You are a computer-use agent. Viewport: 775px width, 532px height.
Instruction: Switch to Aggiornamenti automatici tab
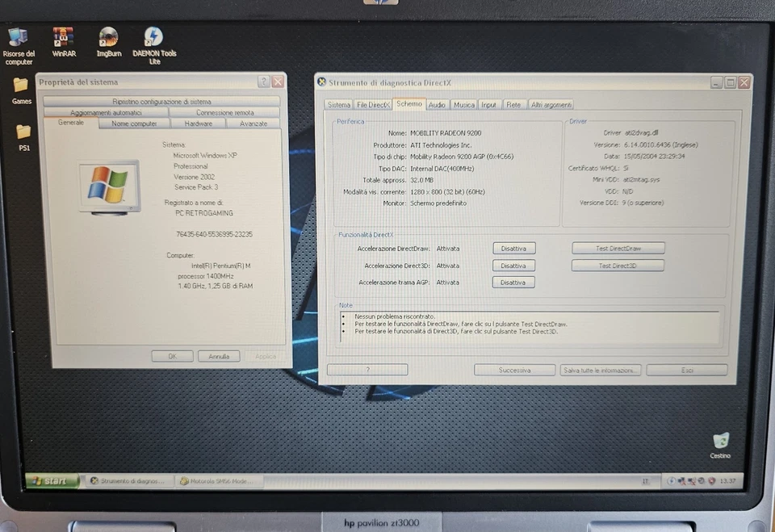click(x=106, y=112)
